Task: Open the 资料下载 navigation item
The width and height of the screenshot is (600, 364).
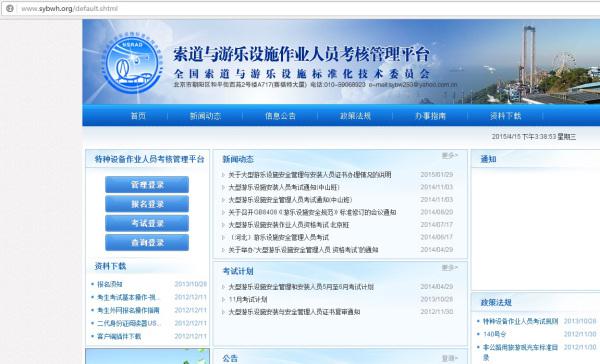Action: tap(505, 116)
